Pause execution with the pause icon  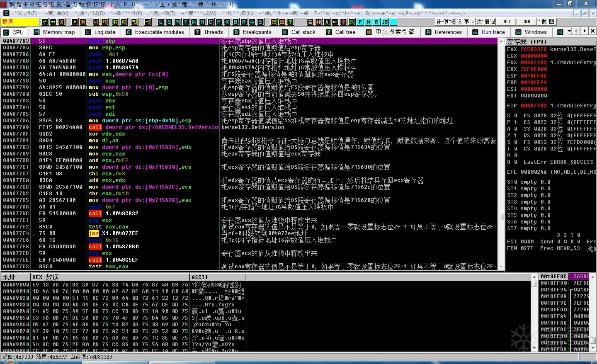83,22
